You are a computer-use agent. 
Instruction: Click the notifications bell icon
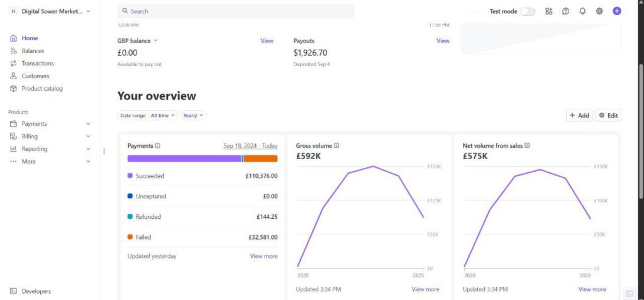click(x=582, y=11)
